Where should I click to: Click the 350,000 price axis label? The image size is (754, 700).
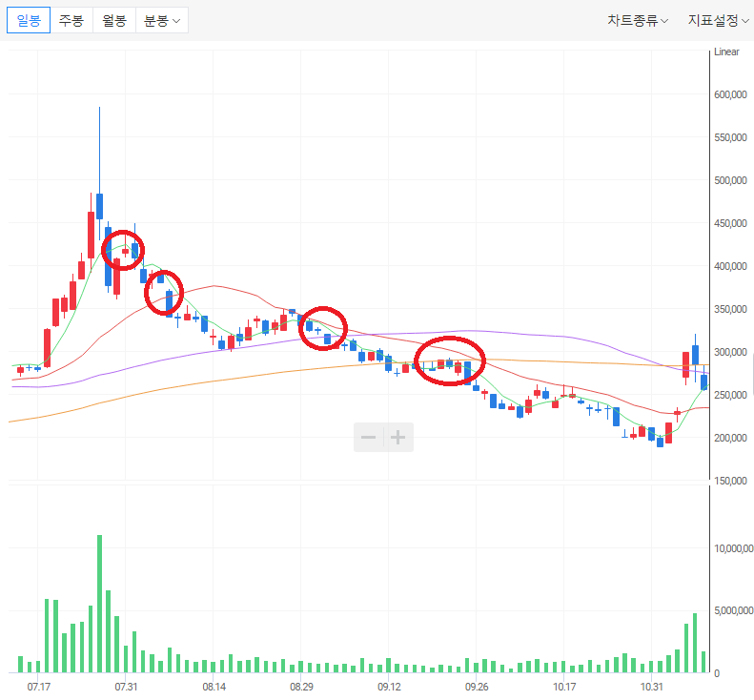coord(730,309)
